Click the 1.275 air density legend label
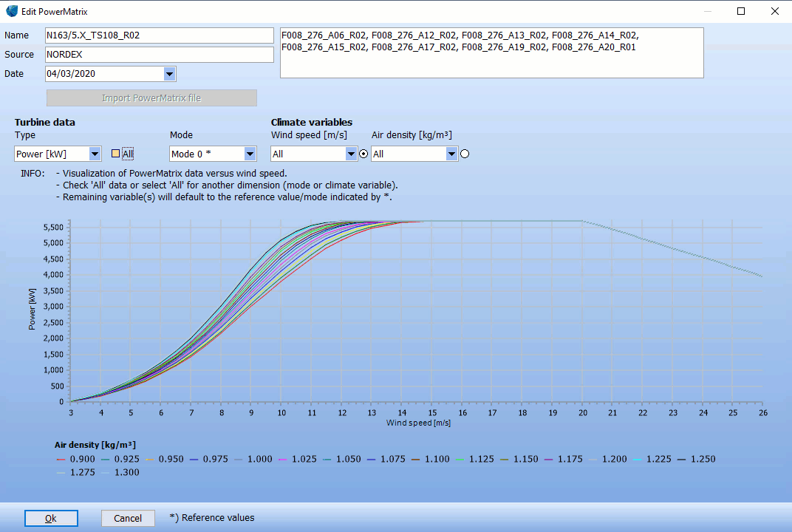The height and width of the screenshot is (532, 792). [82, 472]
